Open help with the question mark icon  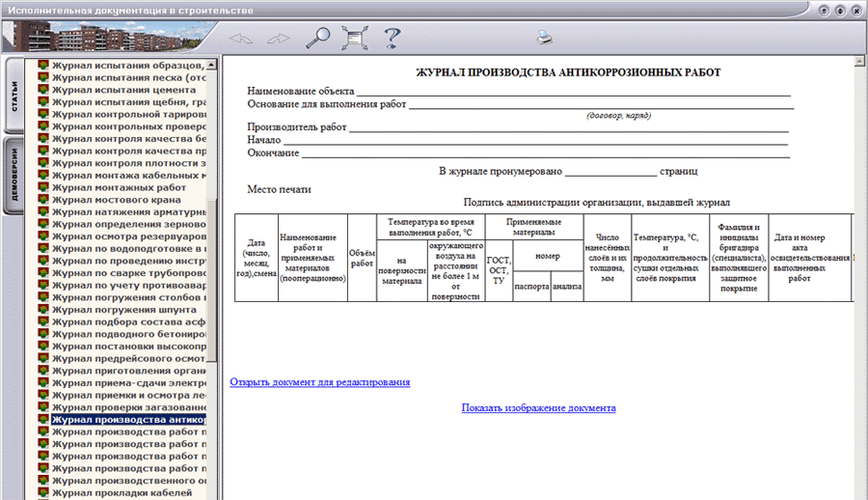coord(392,38)
